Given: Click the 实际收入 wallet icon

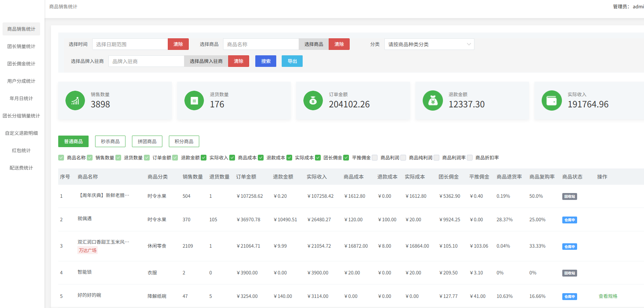Looking at the screenshot, I should click(x=551, y=100).
